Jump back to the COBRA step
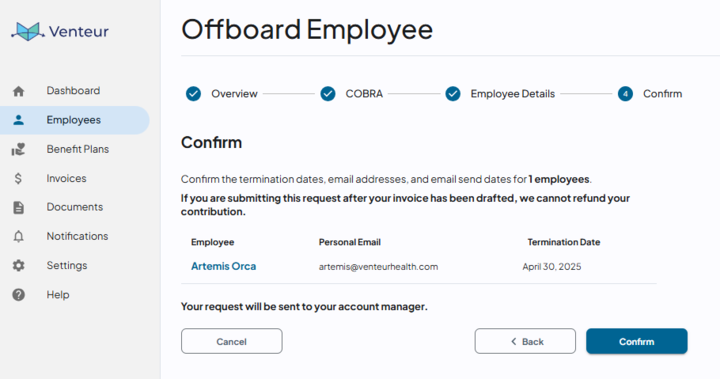This screenshot has width=720, height=379. pyautogui.click(x=351, y=94)
